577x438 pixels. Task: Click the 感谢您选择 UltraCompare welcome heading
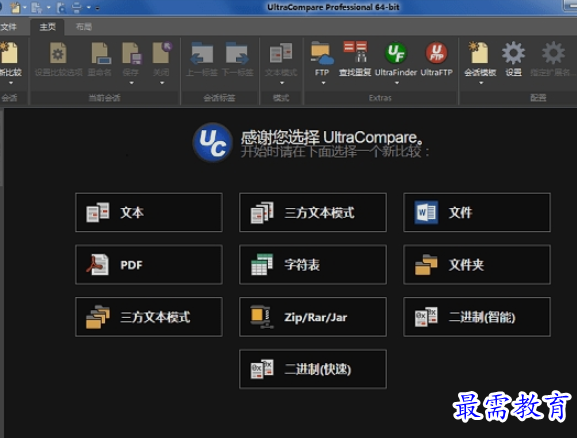[332, 137]
